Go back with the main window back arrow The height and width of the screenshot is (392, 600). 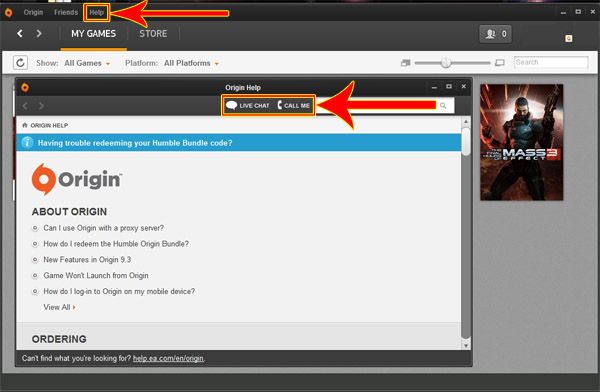click(20, 34)
